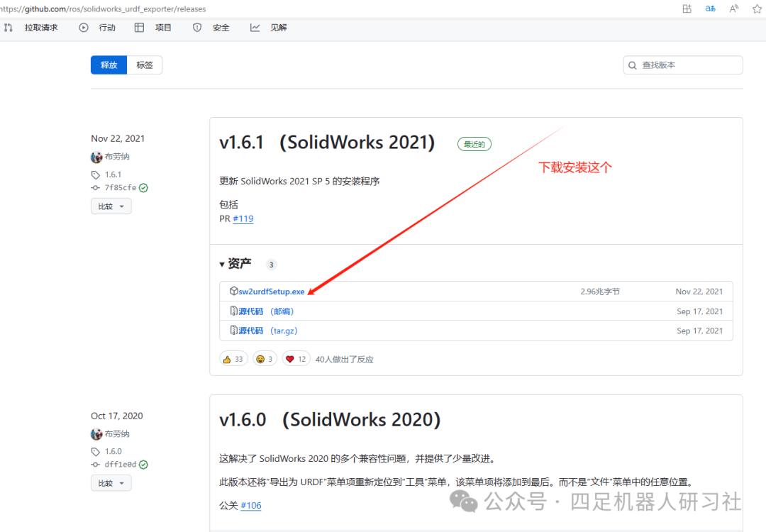The width and height of the screenshot is (766, 532).
Task: Open author 布劳纳 of the v1.6.0 release
Action: click(117, 434)
